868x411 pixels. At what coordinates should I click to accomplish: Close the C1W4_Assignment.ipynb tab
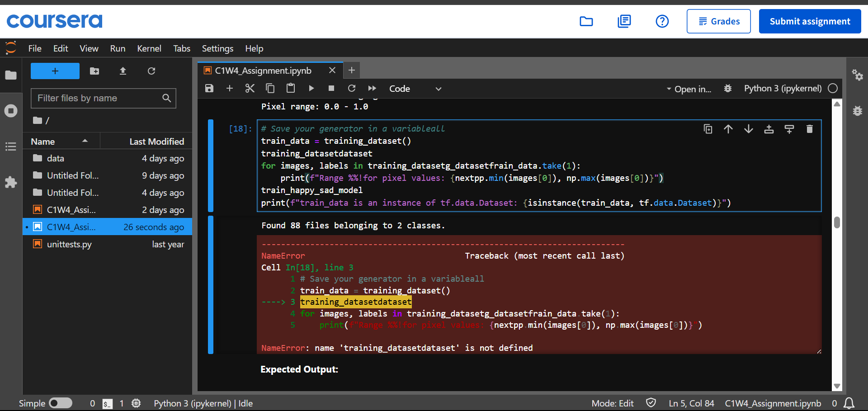tap(332, 71)
